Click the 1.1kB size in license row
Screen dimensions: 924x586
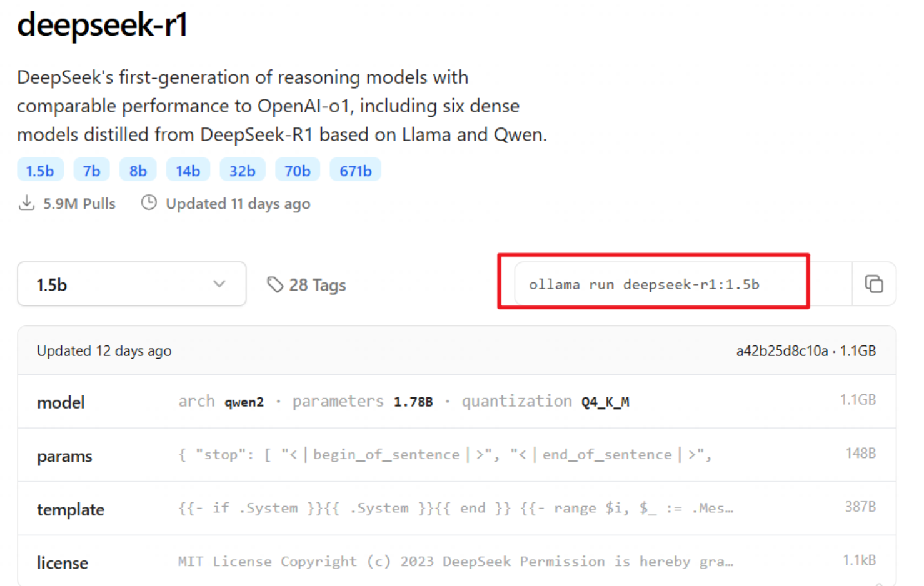click(860, 560)
